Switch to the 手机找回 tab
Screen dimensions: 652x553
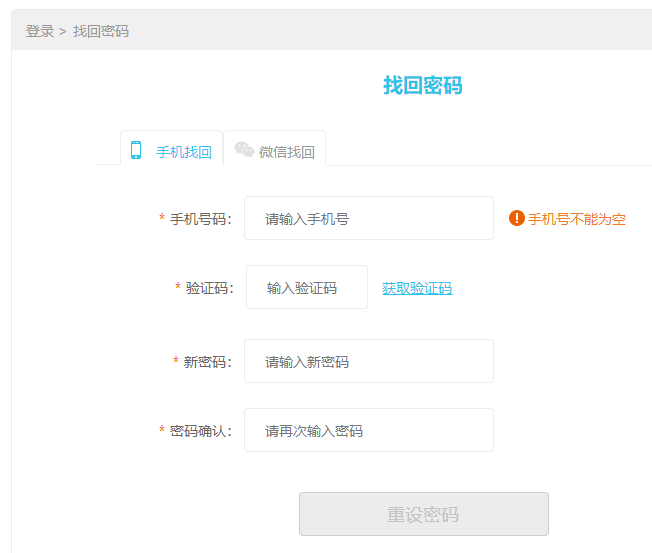point(171,148)
